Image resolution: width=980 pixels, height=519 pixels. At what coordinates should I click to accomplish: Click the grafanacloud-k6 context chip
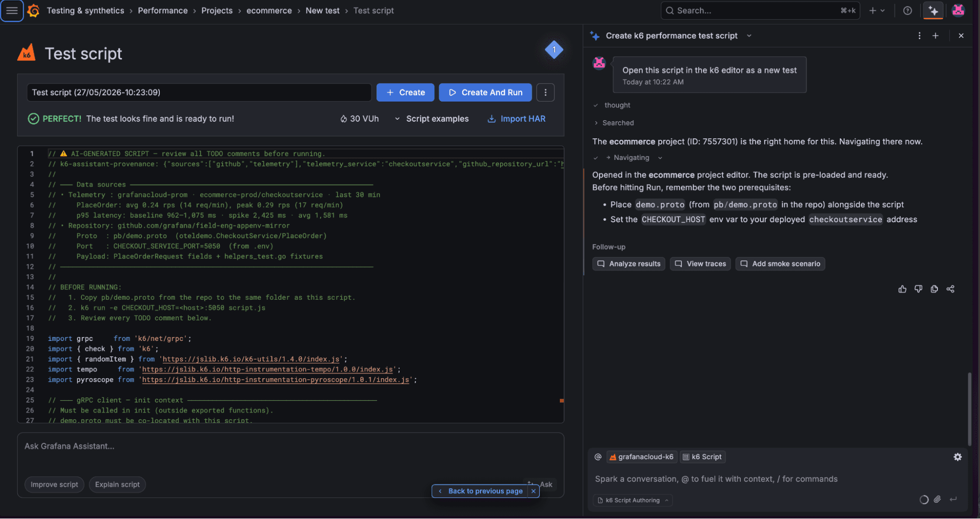click(x=642, y=457)
